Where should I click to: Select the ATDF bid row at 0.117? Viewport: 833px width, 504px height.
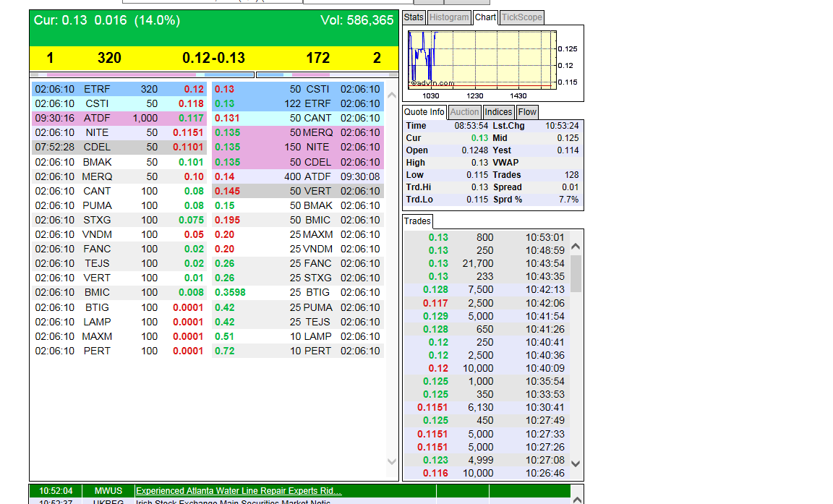(x=120, y=118)
